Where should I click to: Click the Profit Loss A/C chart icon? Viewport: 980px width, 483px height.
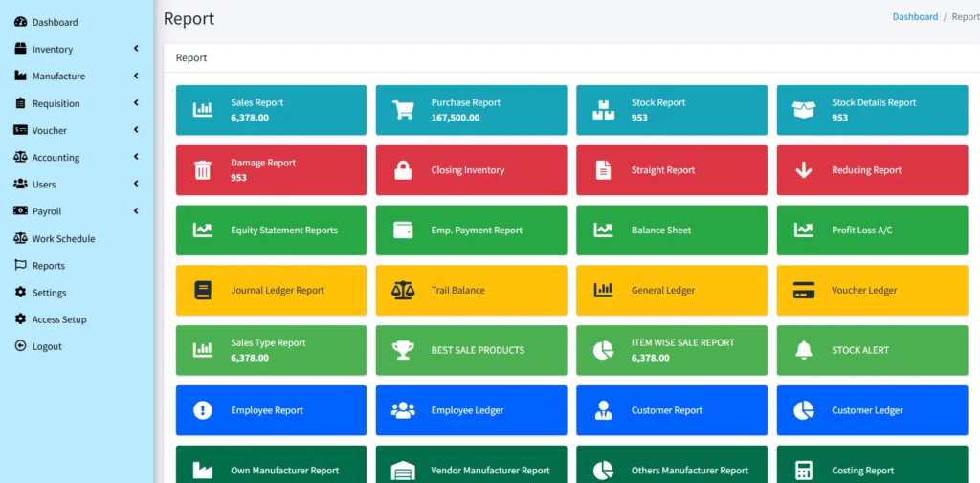804,230
